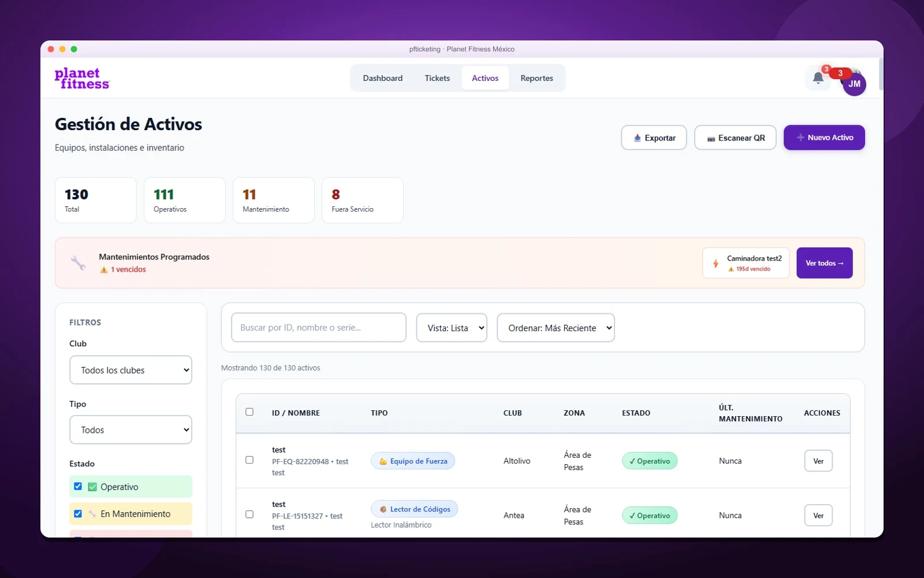The image size is (924, 578).
Task: Click the ZONA column header
Action: pyautogui.click(x=575, y=413)
